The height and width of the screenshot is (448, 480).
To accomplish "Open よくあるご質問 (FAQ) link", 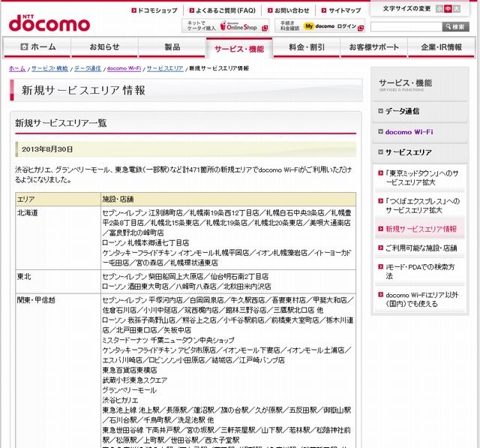I will (225, 11).
